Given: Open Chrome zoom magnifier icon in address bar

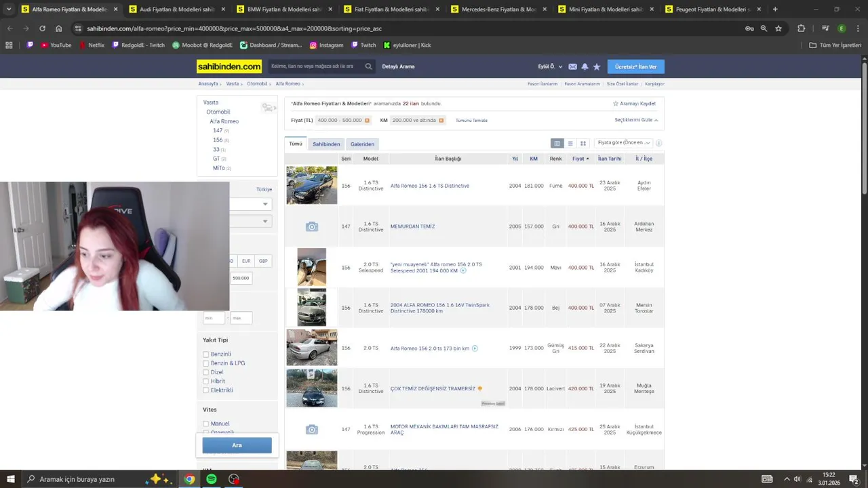Looking at the screenshot, I should 764,28.
